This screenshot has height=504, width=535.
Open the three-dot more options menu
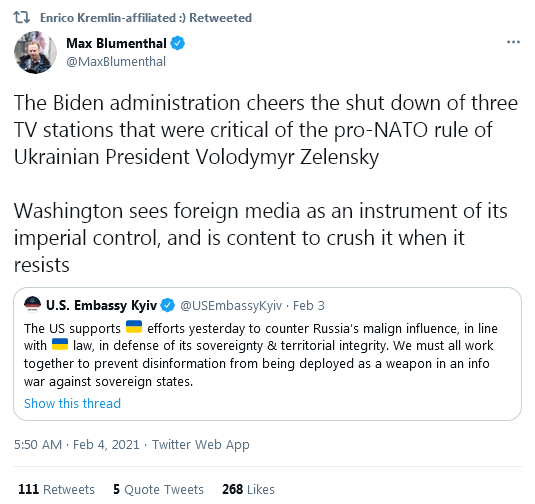coord(513,42)
